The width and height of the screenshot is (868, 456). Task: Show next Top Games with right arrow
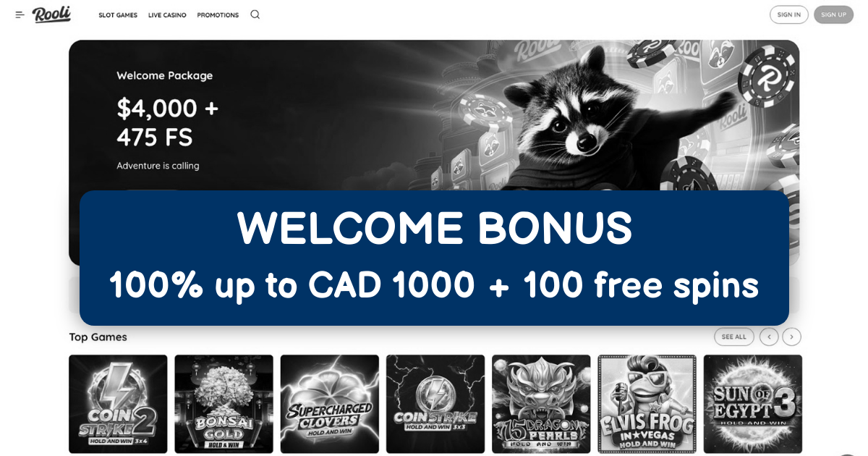792,337
